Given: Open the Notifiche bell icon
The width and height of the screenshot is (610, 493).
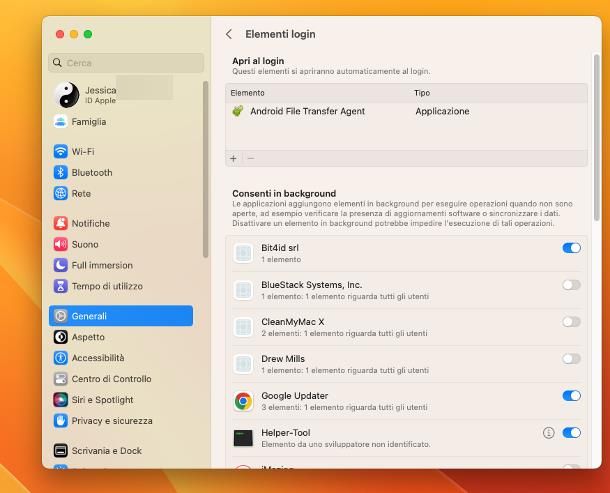Looking at the screenshot, I should click(x=60, y=223).
